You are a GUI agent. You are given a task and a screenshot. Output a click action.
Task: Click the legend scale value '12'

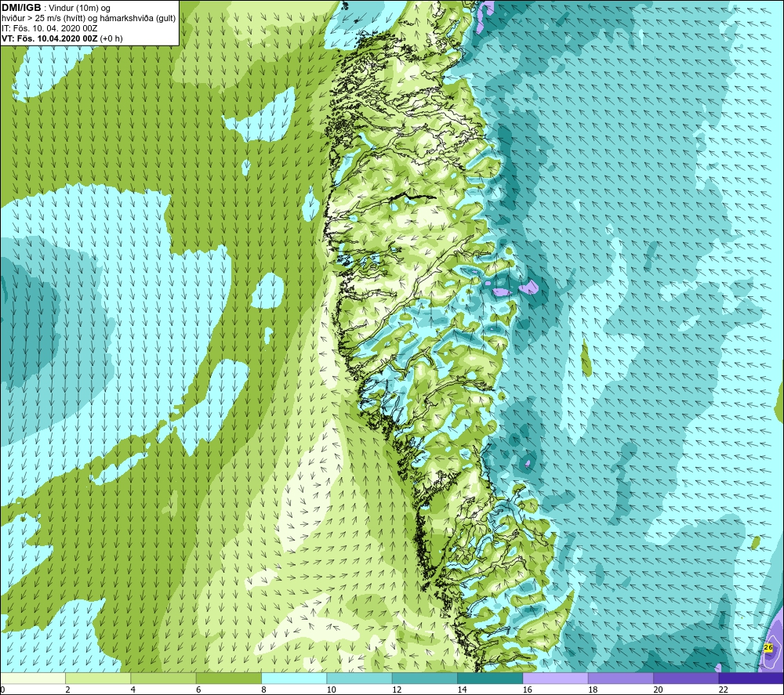coord(397,690)
